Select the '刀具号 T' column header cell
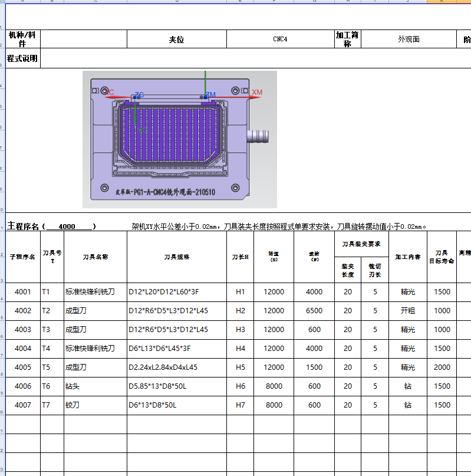 tap(52, 257)
